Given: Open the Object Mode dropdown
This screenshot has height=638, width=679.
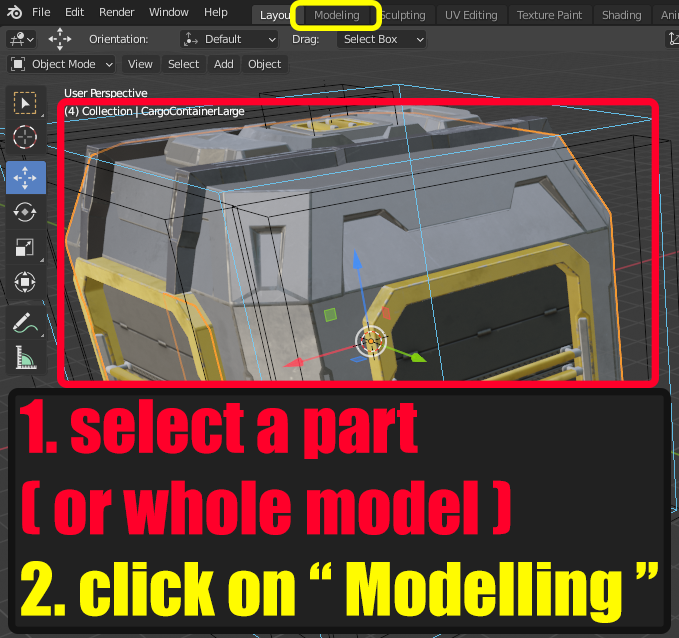Looking at the screenshot, I should tap(61, 64).
